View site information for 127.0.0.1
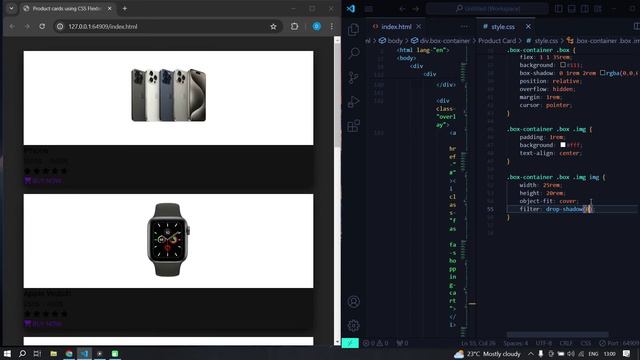 click(x=60, y=27)
